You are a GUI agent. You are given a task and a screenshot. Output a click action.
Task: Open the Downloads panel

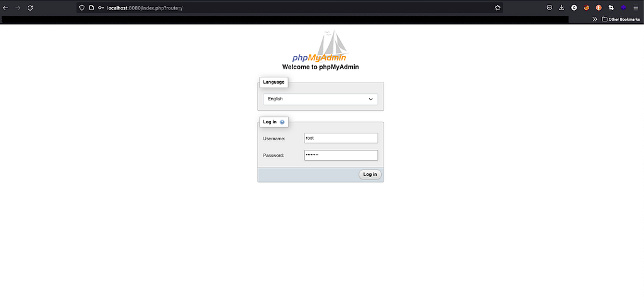[x=562, y=8]
